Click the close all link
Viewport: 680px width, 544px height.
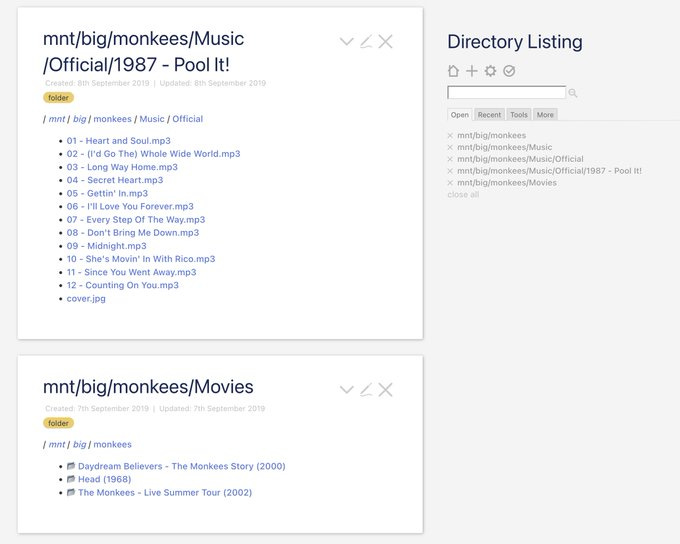tap(463, 194)
